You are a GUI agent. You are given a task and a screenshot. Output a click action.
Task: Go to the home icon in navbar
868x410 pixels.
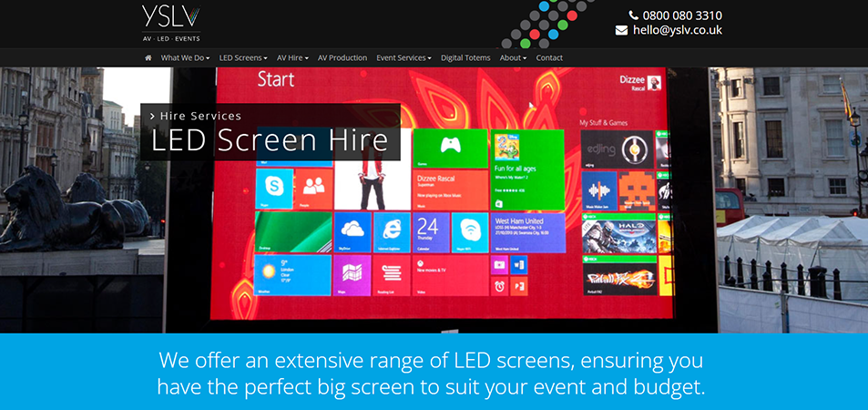[x=148, y=57]
